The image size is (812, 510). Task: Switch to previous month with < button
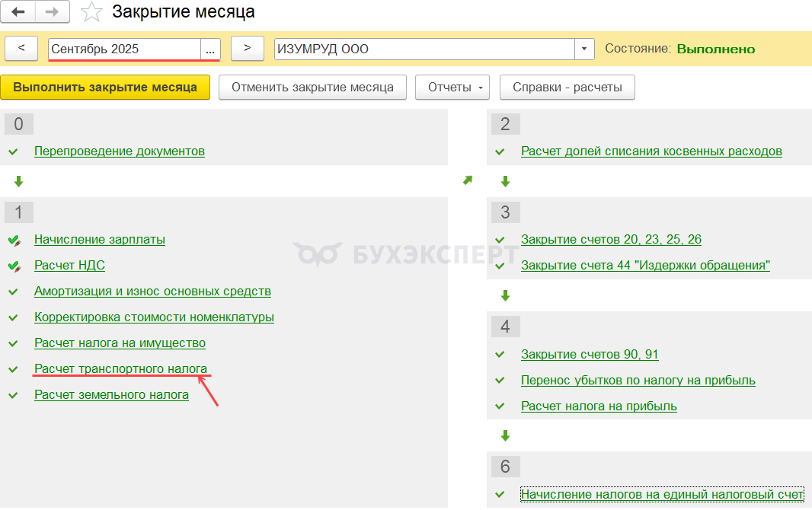coord(21,49)
